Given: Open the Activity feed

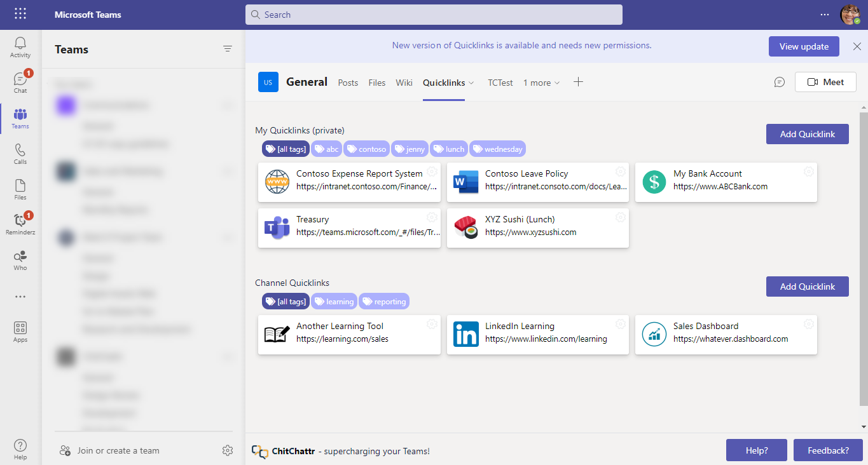Looking at the screenshot, I should pyautogui.click(x=20, y=48).
